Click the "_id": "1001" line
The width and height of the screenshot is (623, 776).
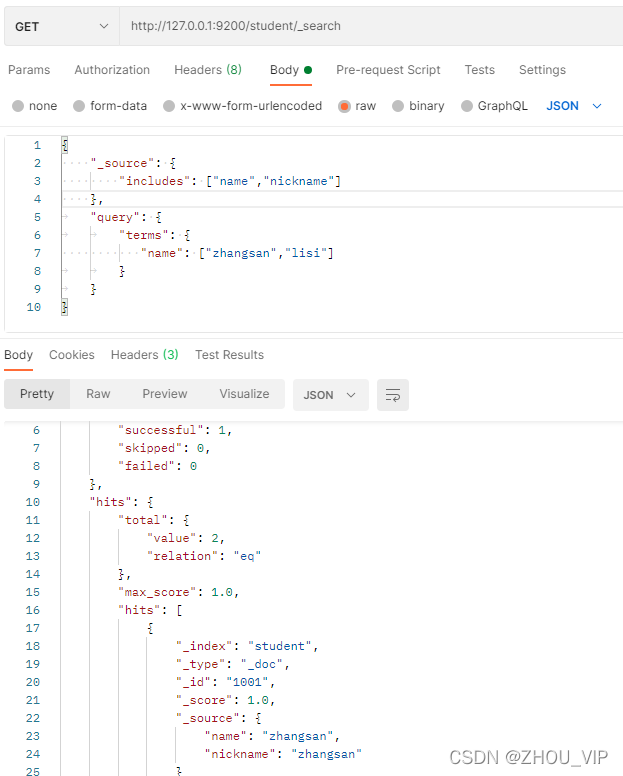tap(225, 682)
